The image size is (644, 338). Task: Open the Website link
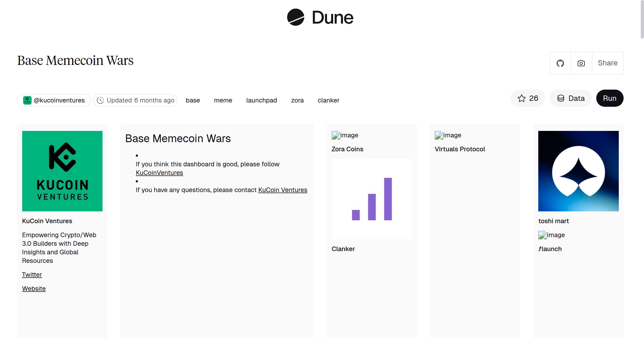tap(34, 288)
